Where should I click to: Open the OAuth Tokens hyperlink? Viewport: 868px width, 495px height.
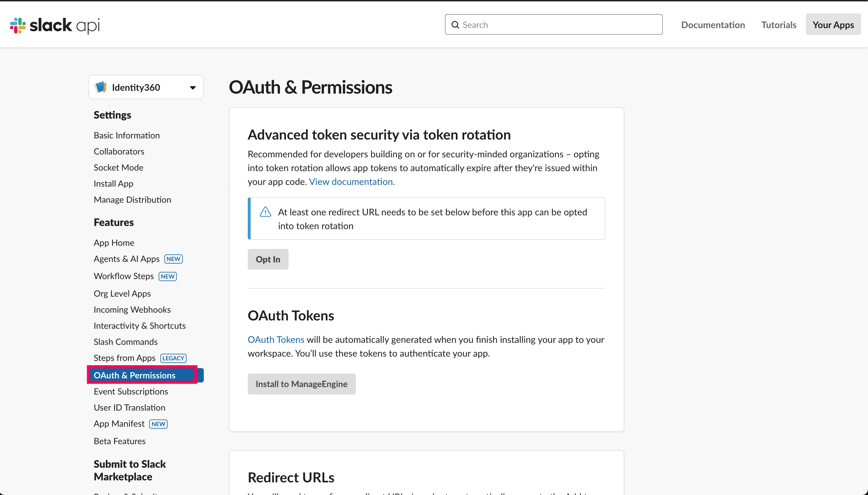(x=276, y=340)
